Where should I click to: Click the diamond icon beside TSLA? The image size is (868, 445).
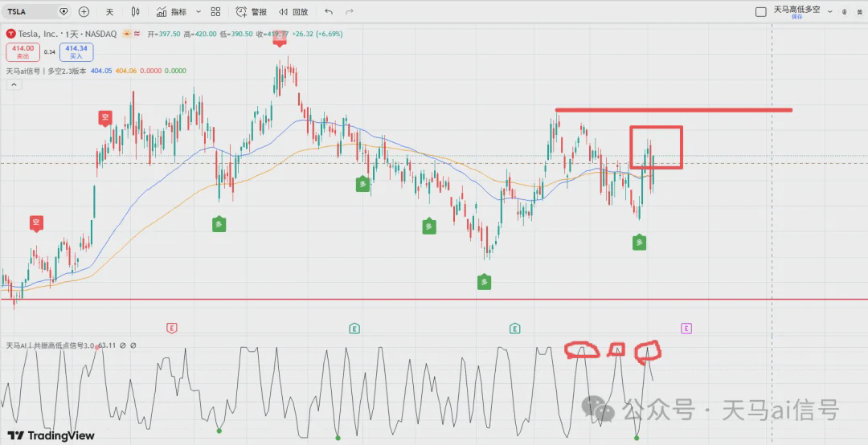pyautogui.click(x=63, y=11)
